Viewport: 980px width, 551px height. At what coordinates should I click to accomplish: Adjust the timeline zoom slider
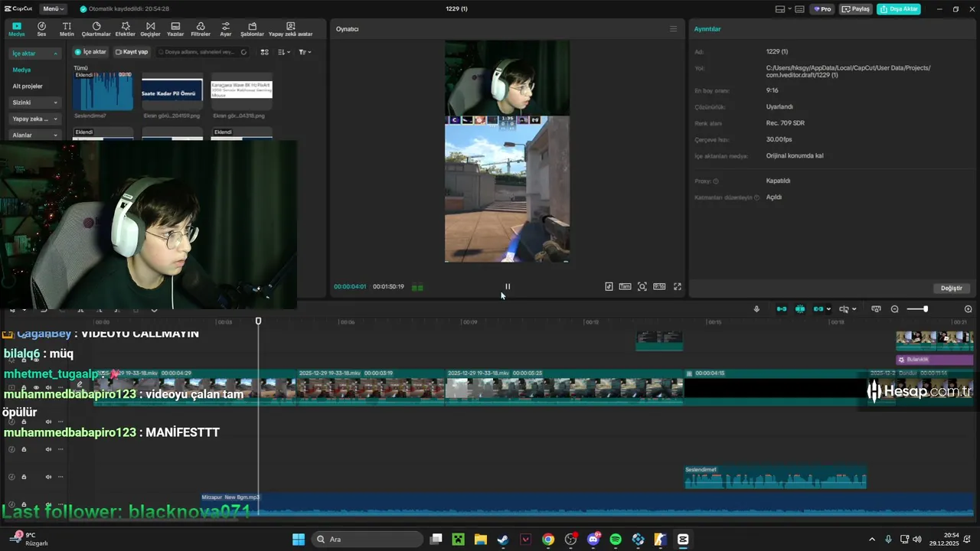917,309
